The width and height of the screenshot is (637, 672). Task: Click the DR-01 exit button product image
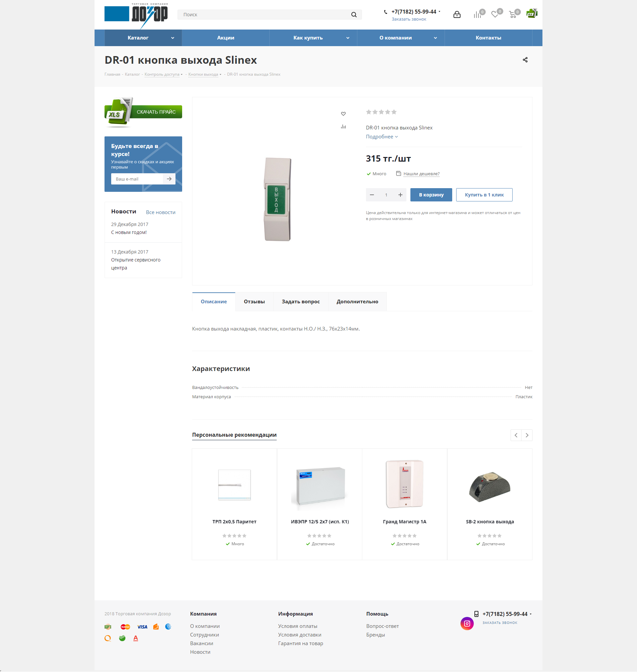(278, 200)
